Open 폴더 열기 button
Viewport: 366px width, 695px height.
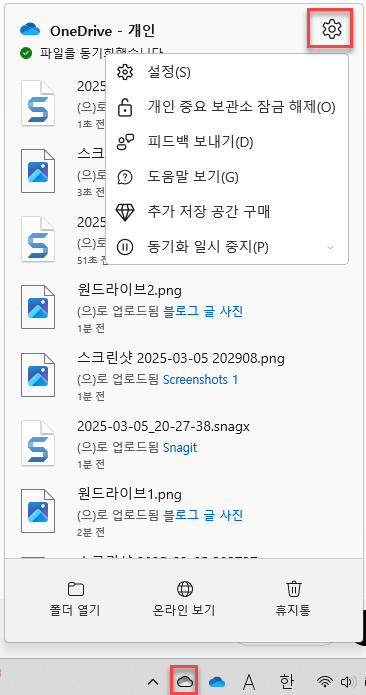click(75, 599)
